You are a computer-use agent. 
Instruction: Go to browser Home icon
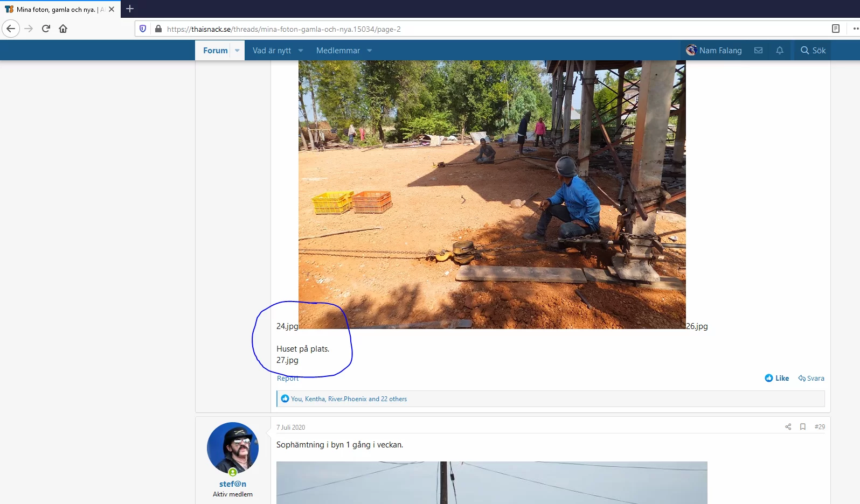[x=63, y=29]
